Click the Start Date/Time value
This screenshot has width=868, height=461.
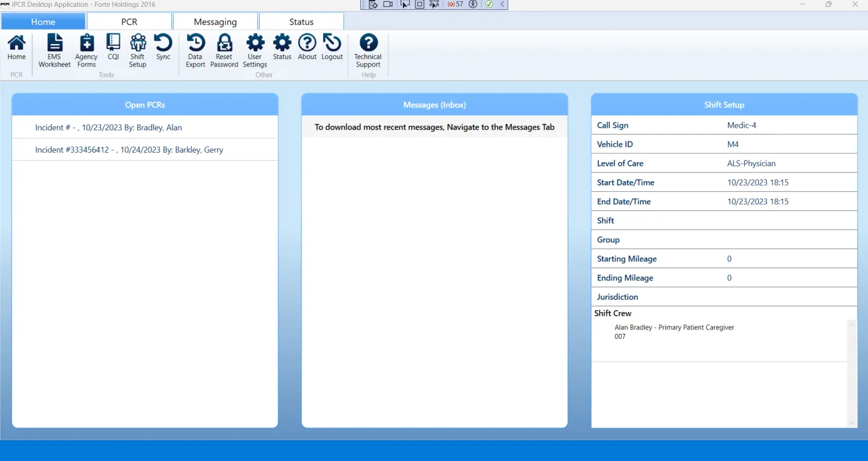point(758,183)
